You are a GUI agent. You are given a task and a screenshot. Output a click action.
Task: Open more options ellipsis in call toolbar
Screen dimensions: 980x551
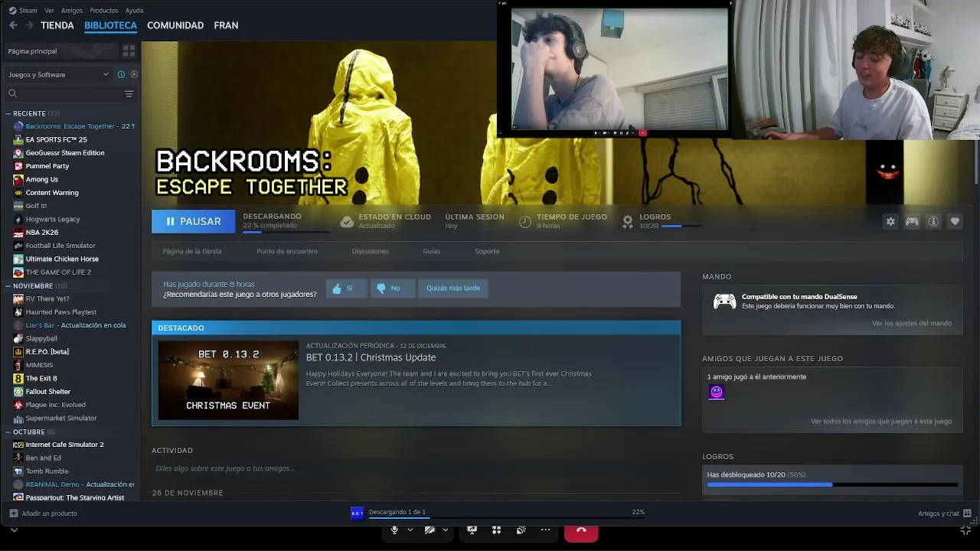[x=545, y=530]
